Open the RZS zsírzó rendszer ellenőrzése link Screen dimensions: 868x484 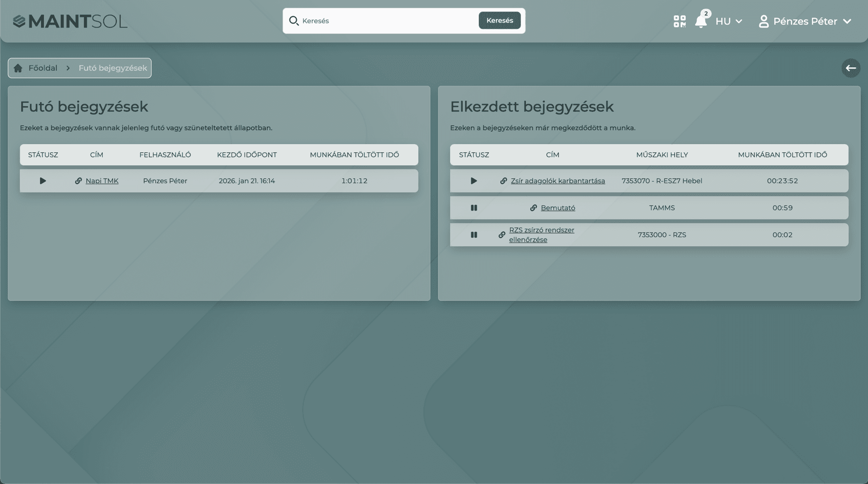(x=541, y=235)
